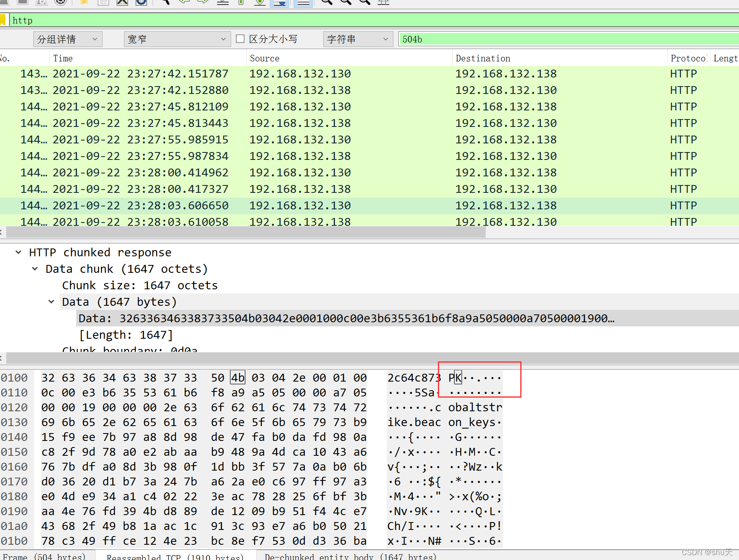
Task: Click hex offset 0130
Action: click(14, 422)
